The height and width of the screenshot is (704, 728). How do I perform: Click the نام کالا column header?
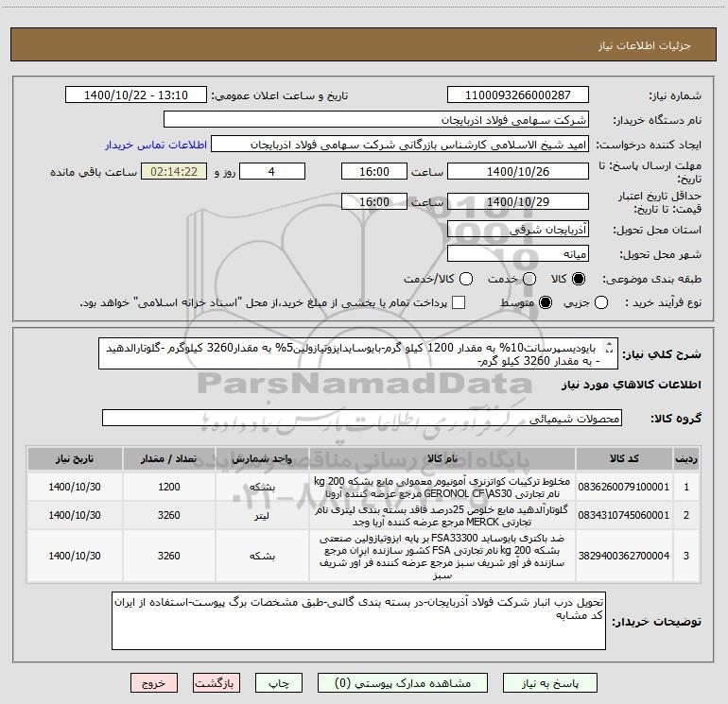tap(442, 458)
